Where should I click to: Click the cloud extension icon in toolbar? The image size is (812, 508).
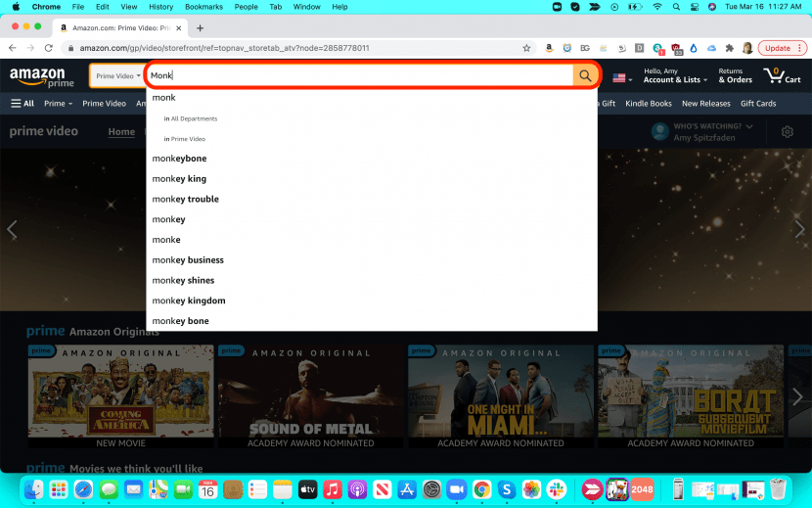coord(711,48)
